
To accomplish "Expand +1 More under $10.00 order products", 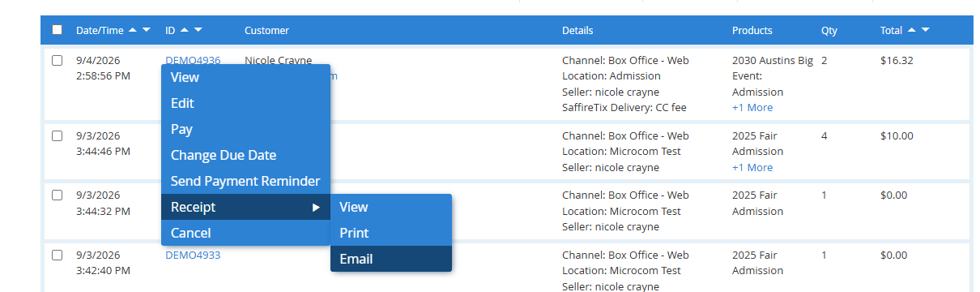I will click(x=752, y=167).
